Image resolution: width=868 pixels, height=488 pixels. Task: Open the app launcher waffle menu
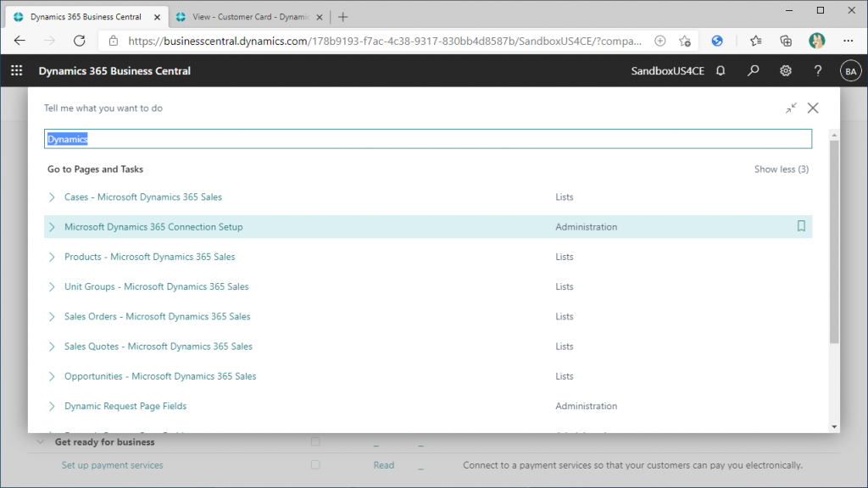pyautogui.click(x=17, y=71)
